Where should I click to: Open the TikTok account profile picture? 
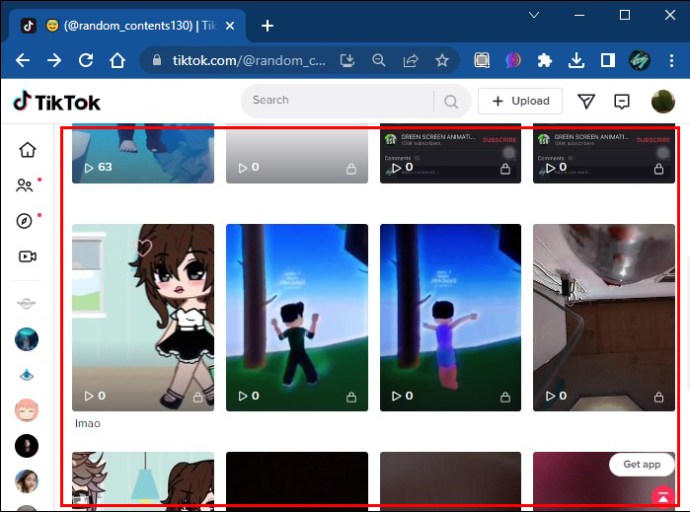[x=663, y=102]
